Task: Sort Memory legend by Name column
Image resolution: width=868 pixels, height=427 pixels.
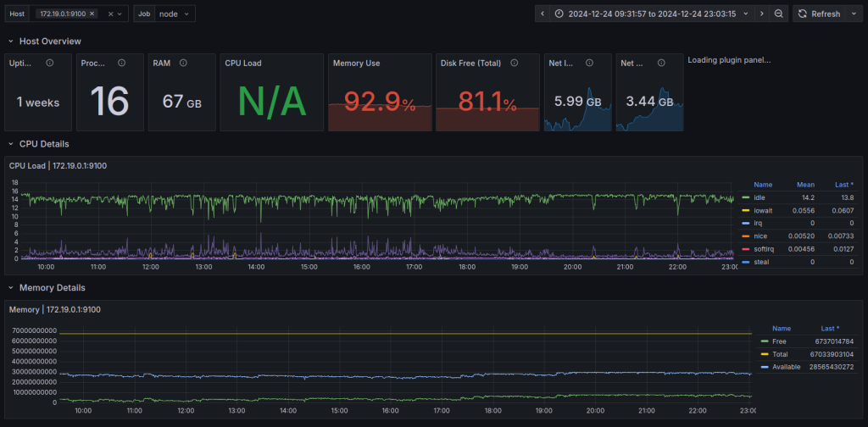Action: 782,329
